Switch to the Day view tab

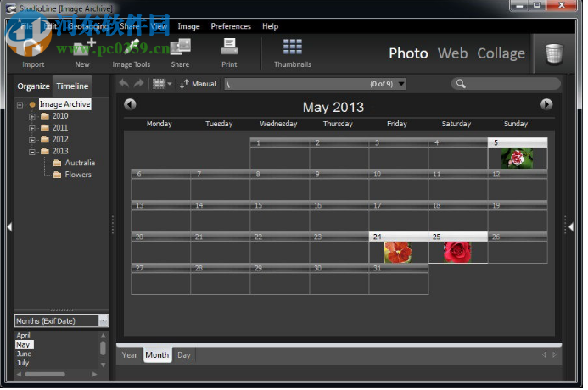point(184,354)
